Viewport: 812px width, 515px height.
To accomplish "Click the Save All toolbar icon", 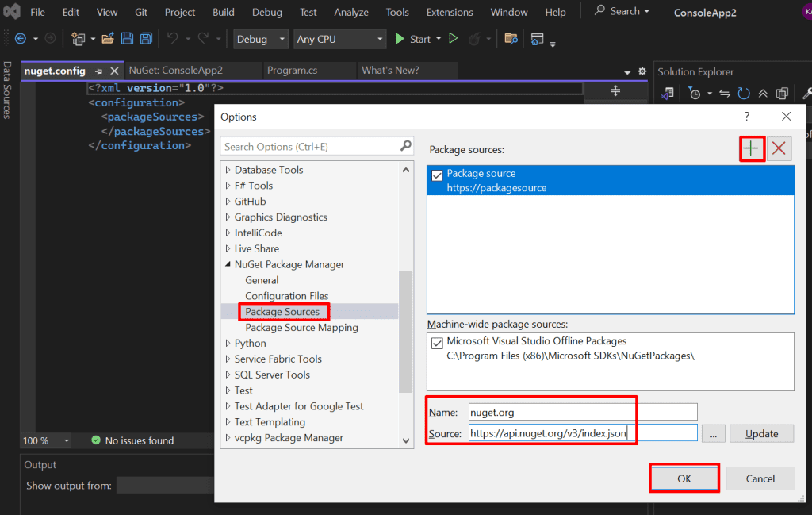I will (146, 39).
